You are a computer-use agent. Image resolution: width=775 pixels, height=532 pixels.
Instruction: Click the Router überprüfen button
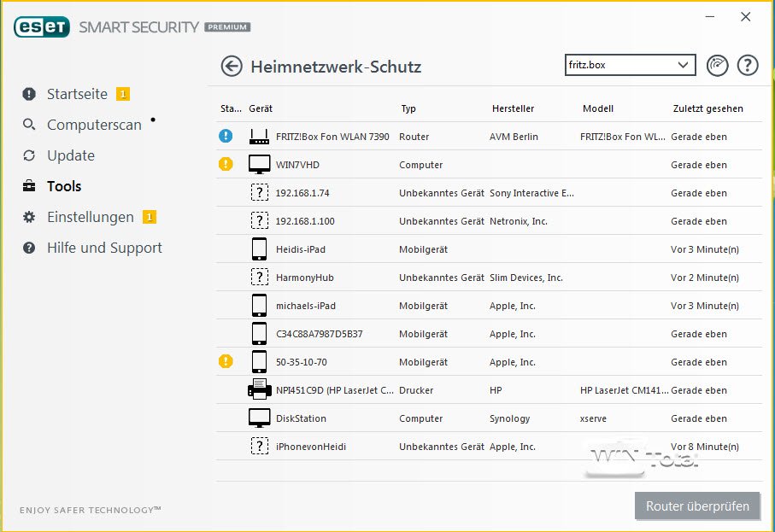click(x=697, y=506)
